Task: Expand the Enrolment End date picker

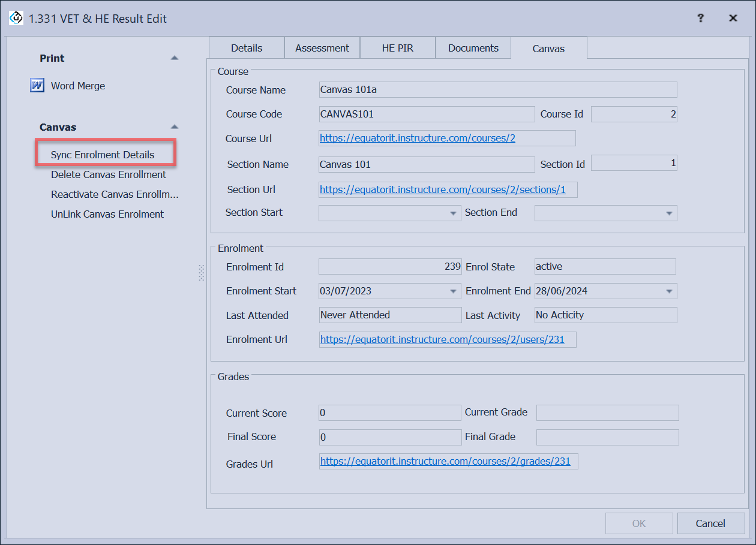Action: pyautogui.click(x=669, y=291)
